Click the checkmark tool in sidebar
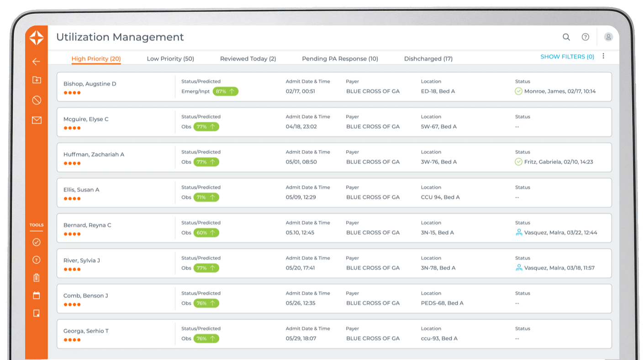The height and width of the screenshot is (360, 644). pos(37,242)
